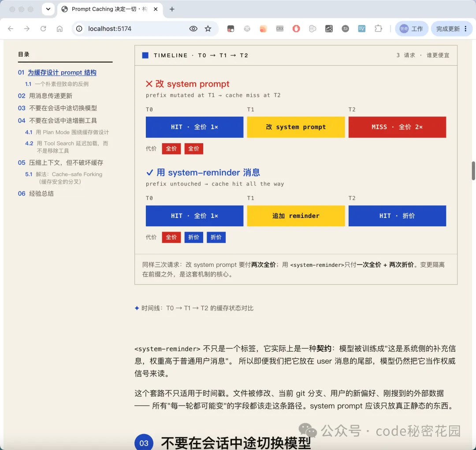Jump to section 04 不要在会话中途增删工具

pyautogui.click(x=57, y=120)
